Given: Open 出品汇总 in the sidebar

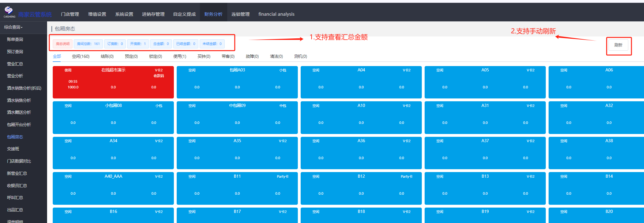Looking at the screenshot, I should [x=15, y=210].
